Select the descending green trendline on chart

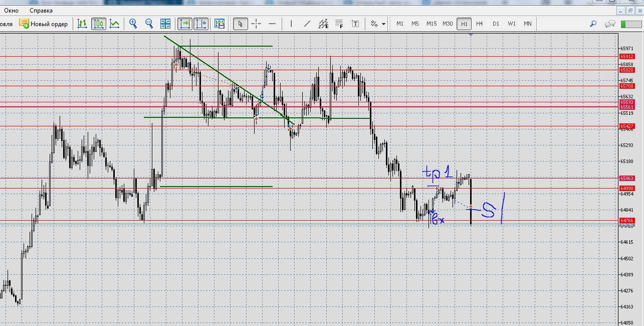pyautogui.click(x=229, y=80)
